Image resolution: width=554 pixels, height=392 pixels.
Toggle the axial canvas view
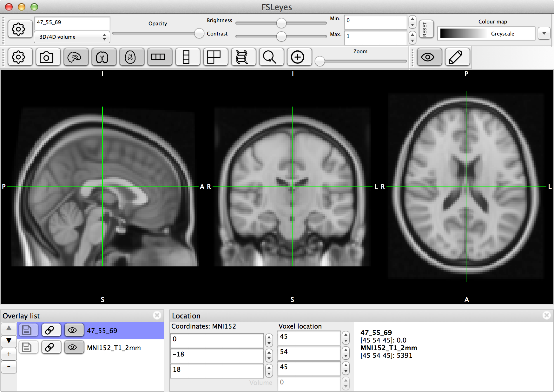pos(130,57)
